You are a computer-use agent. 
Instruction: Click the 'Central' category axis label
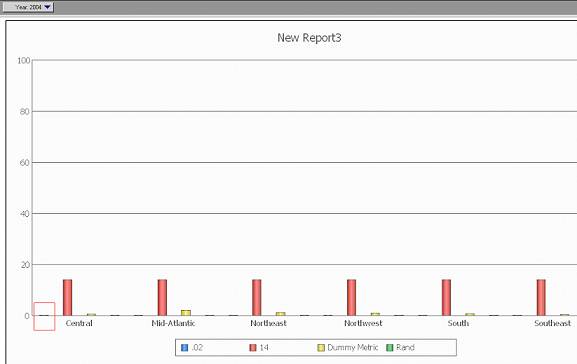(79, 323)
